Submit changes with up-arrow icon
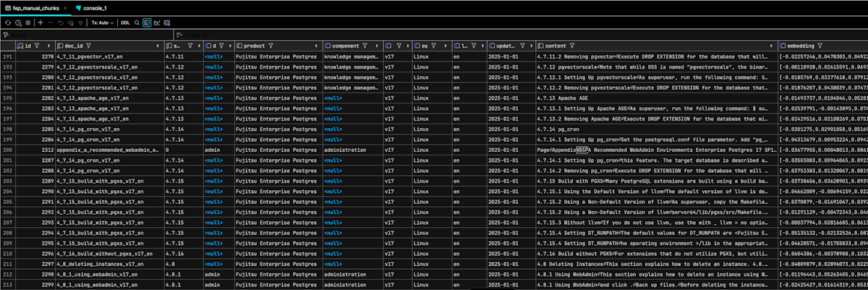 click(x=80, y=22)
